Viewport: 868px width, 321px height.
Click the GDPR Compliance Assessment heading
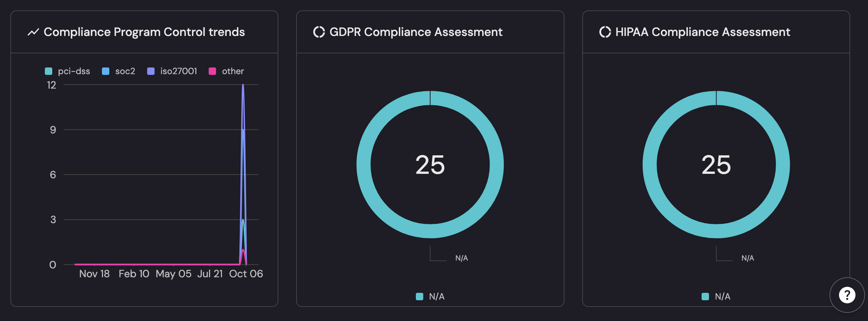416,32
